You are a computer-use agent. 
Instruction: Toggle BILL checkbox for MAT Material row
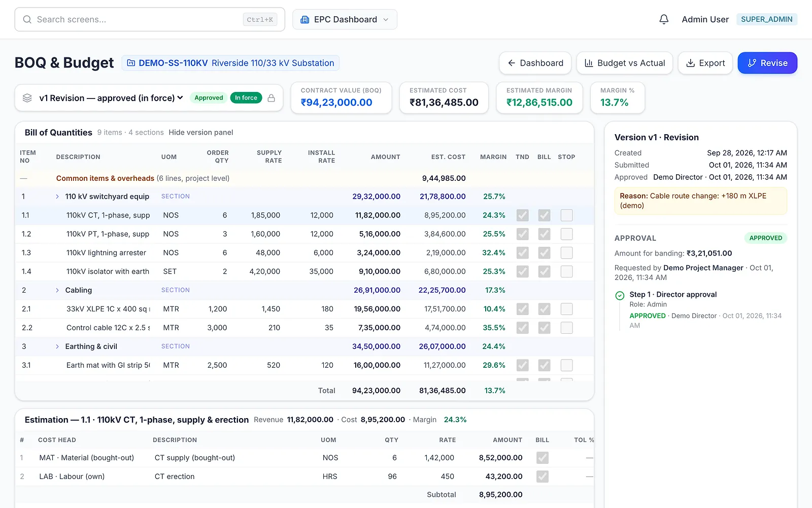(543, 458)
